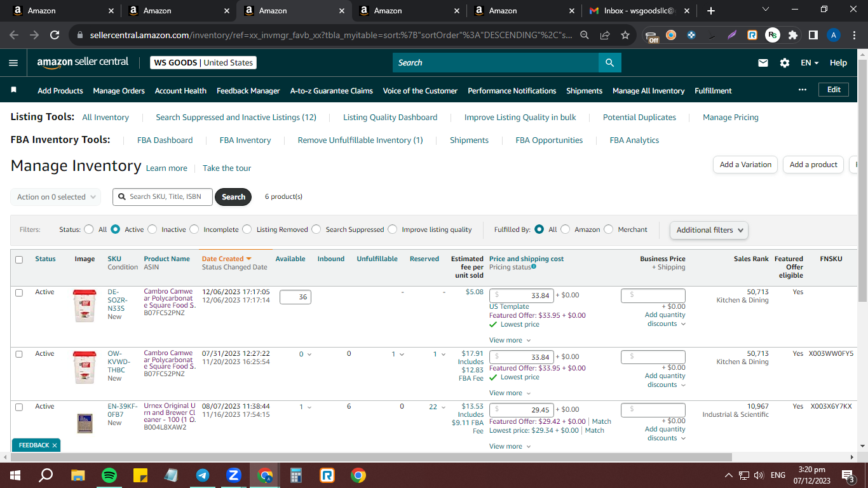
Task: Open the Chrome extensions puzzle icon
Action: click(x=792, y=35)
